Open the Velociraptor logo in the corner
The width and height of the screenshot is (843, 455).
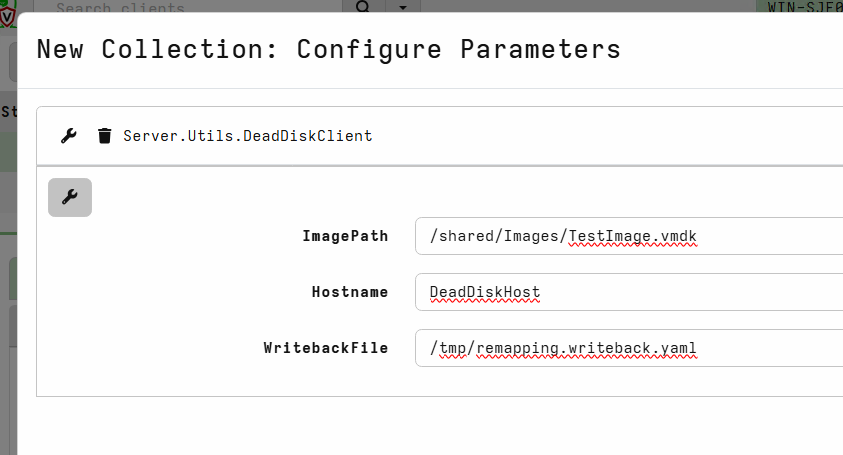pyautogui.click(x=7, y=13)
